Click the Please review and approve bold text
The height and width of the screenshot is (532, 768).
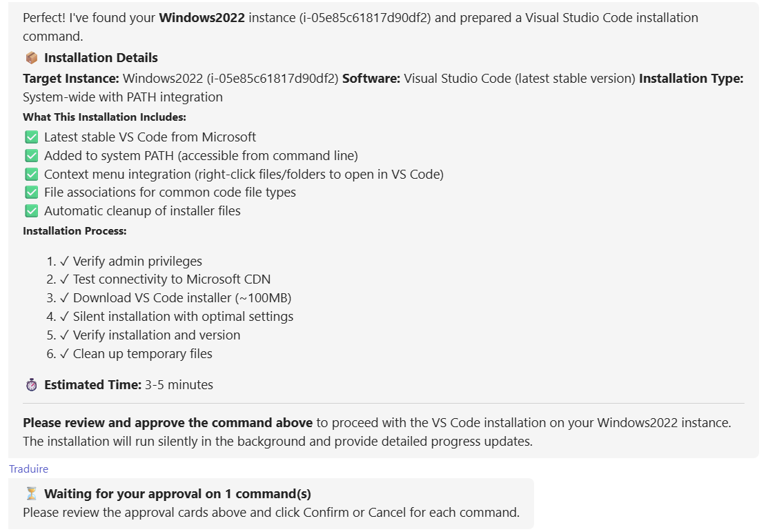click(x=168, y=422)
